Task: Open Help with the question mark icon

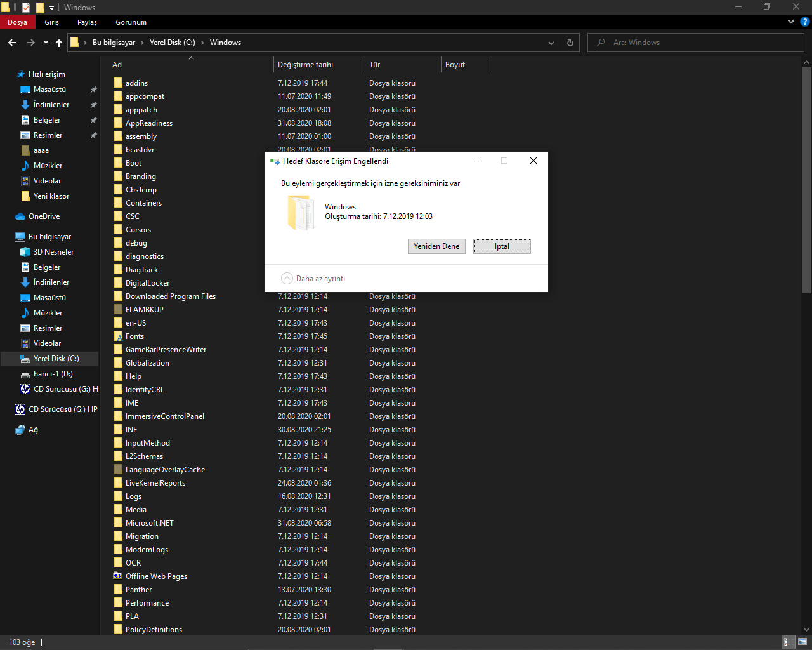Action: tap(805, 22)
